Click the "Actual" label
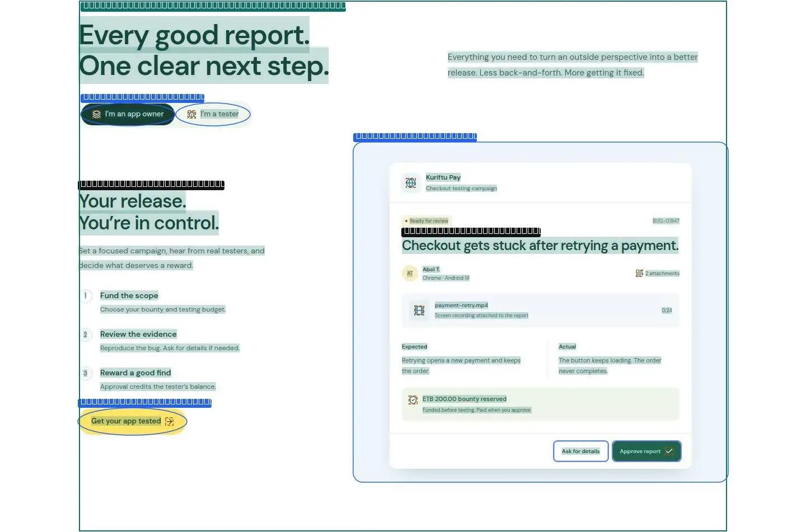Screen dimensions: 806x532 pyautogui.click(x=567, y=347)
